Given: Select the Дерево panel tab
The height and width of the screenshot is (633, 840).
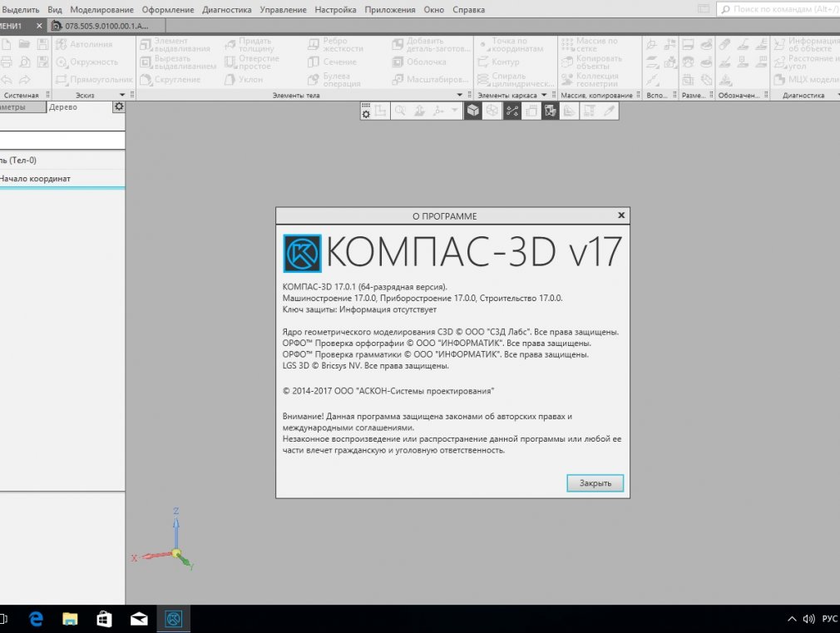Looking at the screenshot, I should (x=63, y=107).
